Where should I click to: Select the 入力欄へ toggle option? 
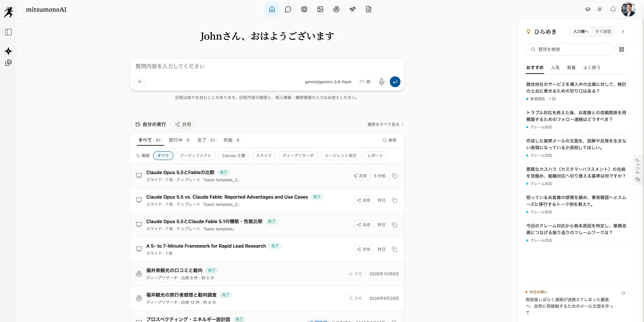pyautogui.click(x=581, y=32)
